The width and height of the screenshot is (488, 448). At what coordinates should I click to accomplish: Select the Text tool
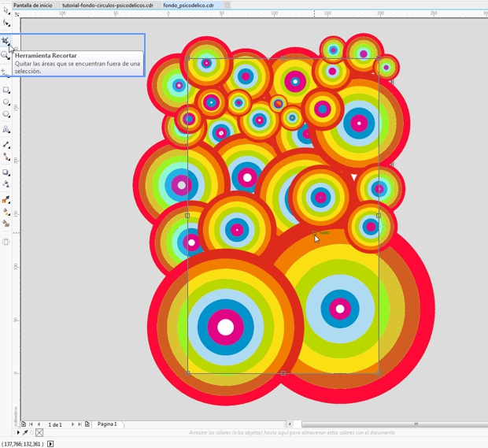point(6,129)
